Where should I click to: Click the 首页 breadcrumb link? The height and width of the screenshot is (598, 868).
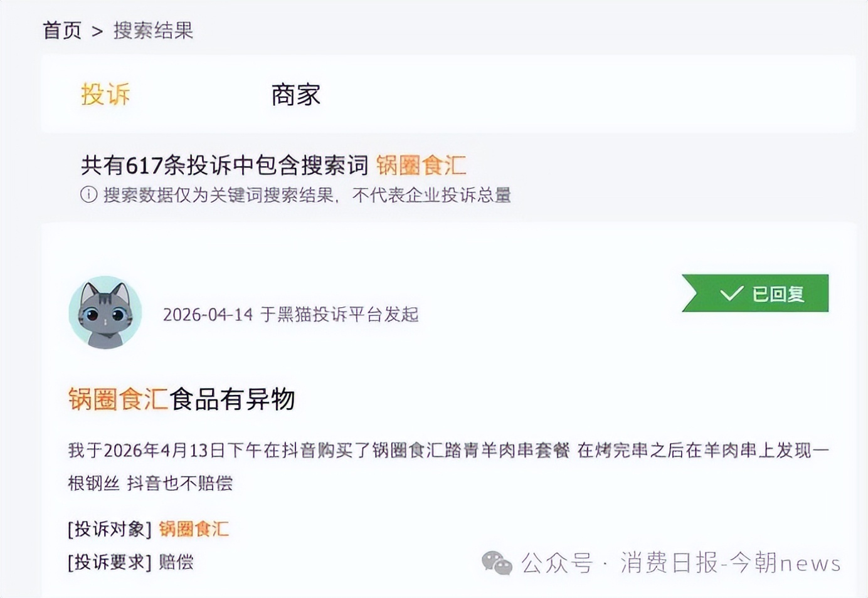click(61, 30)
